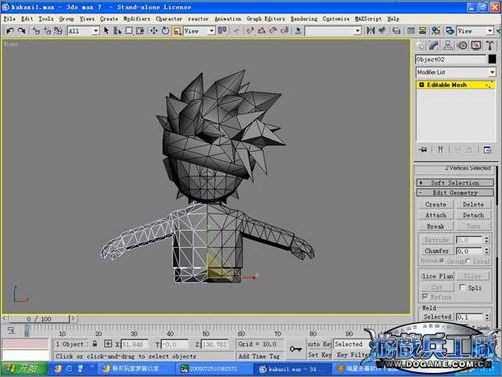Open the Create command panel tab
The height and width of the screenshot is (377, 502).
pos(421,45)
